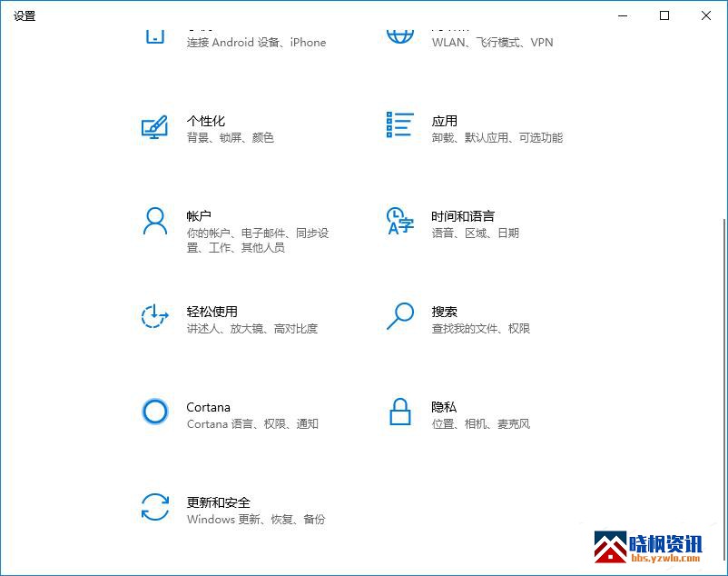The image size is (728, 576).
Task: Click description 语音、区域、日期
Action: 476,233
